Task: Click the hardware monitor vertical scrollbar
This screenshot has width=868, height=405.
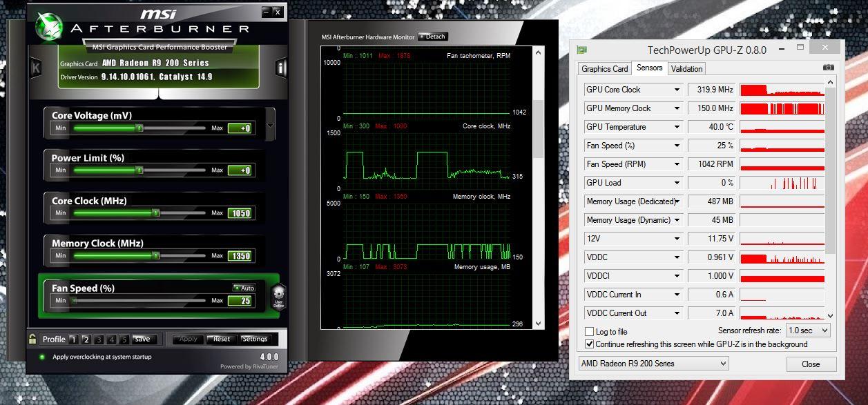Action: [539, 187]
